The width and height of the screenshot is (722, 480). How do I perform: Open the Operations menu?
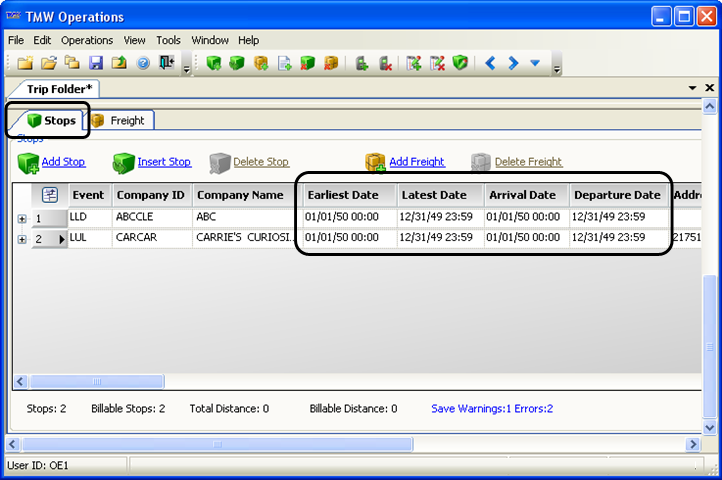(87, 40)
